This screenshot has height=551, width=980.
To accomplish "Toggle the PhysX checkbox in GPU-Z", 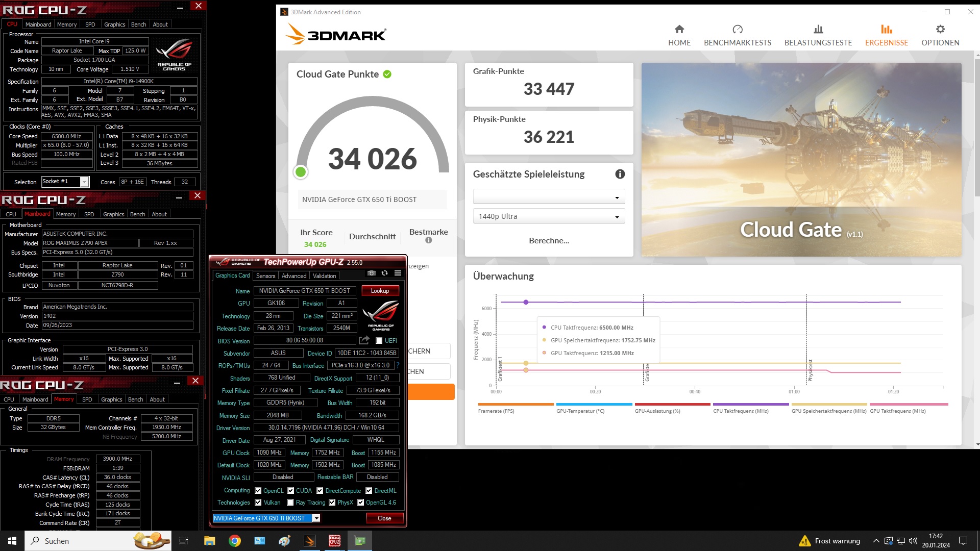I will (332, 503).
